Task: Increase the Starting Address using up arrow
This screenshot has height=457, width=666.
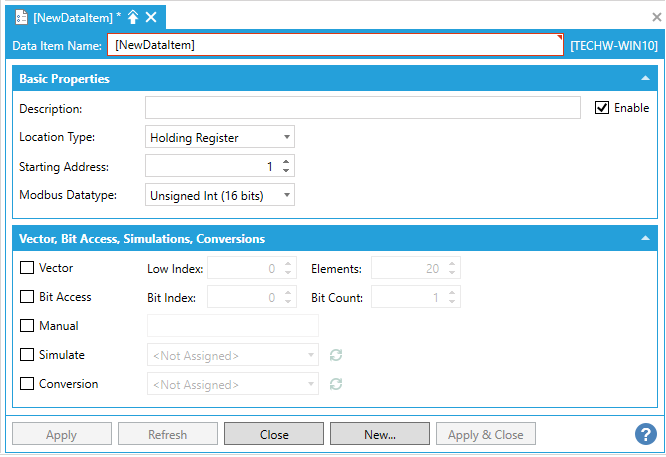Action: pos(286,161)
